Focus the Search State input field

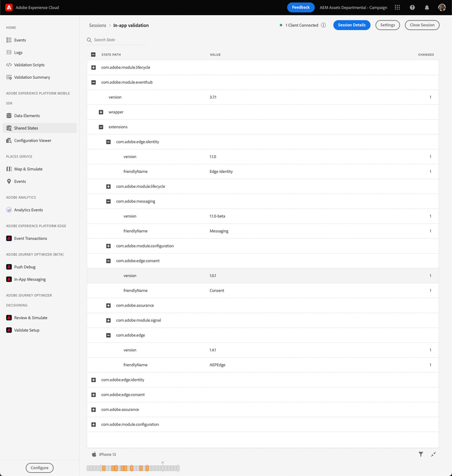116,40
